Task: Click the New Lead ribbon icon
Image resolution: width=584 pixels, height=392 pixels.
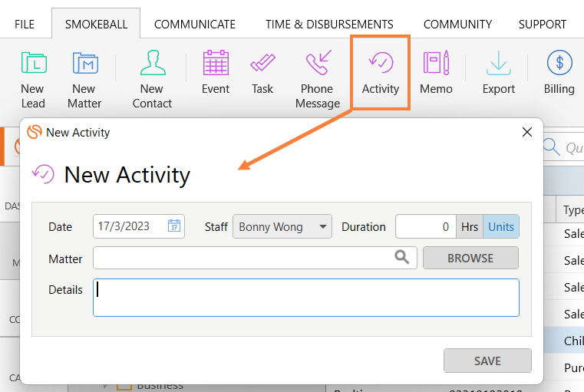Action: 34,63
